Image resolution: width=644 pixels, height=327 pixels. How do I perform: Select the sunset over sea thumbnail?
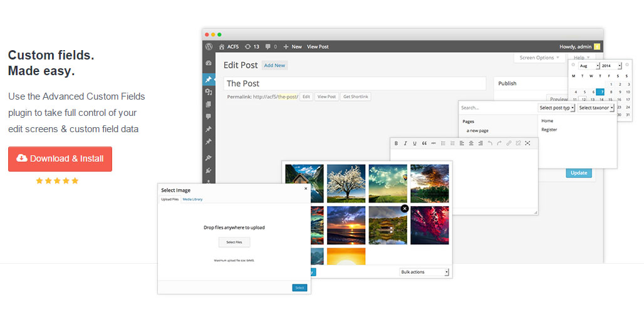point(346,226)
